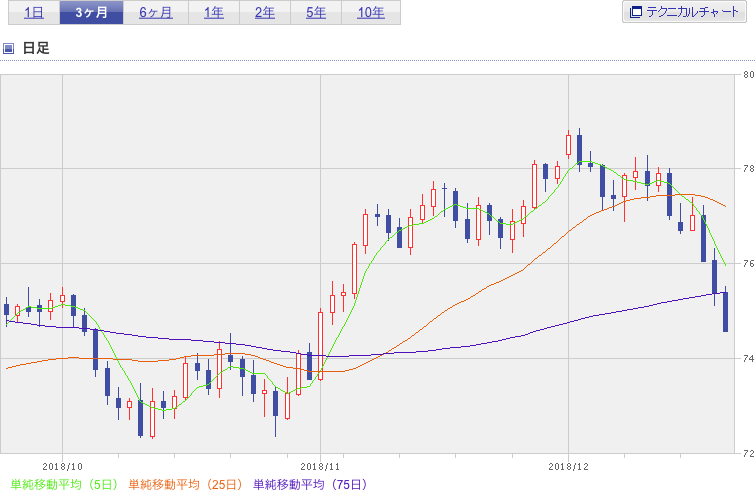Click the 78 price axis label
The width and height of the screenshot is (755, 493).
(x=748, y=169)
